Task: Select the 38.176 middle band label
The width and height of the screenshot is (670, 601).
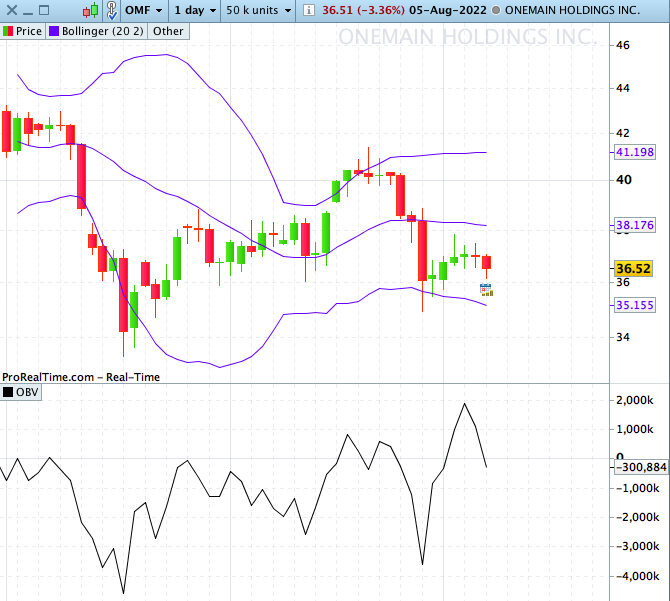Action: (635, 225)
